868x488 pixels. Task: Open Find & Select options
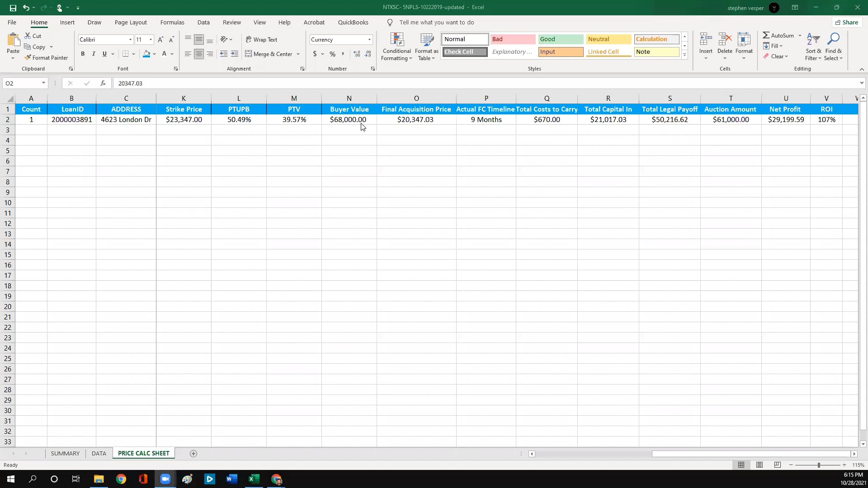click(x=834, y=47)
